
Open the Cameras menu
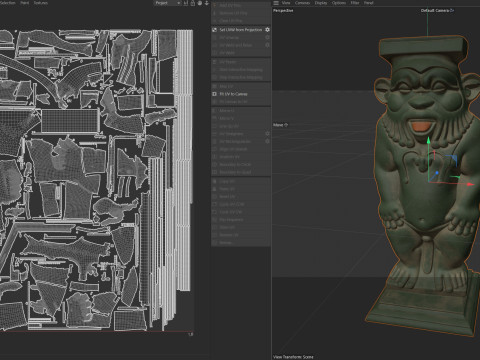tap(302, 3)
